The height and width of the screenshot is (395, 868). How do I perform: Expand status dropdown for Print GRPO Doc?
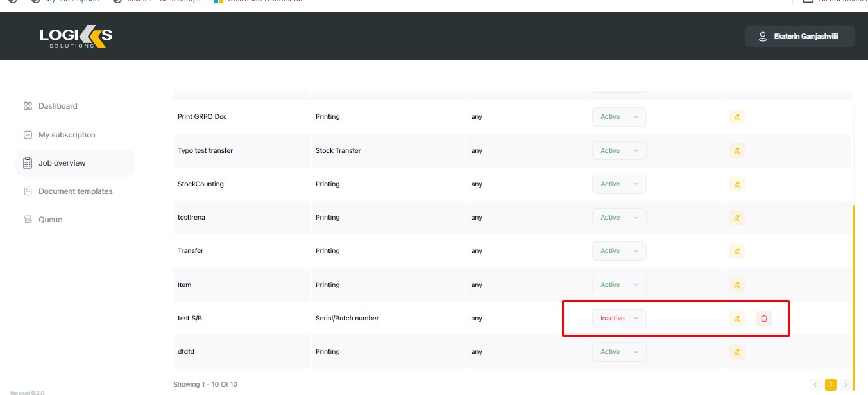click(x=618, y=117)
